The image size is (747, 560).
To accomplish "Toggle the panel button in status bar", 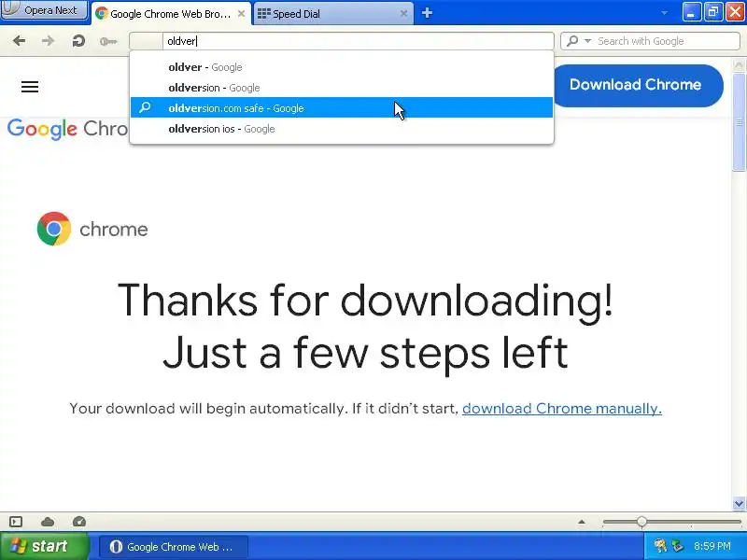I will click(x=16, y=522).
